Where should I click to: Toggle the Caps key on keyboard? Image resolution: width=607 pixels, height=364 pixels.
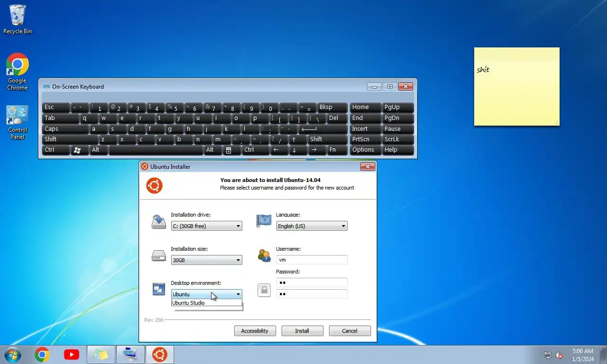[65, 129]
